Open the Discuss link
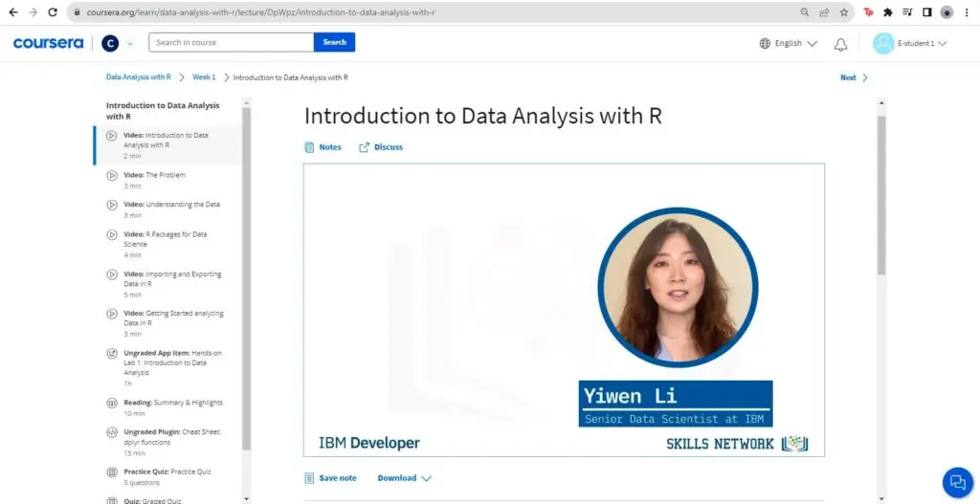980x504 pixels. click(x=381, y=147)
